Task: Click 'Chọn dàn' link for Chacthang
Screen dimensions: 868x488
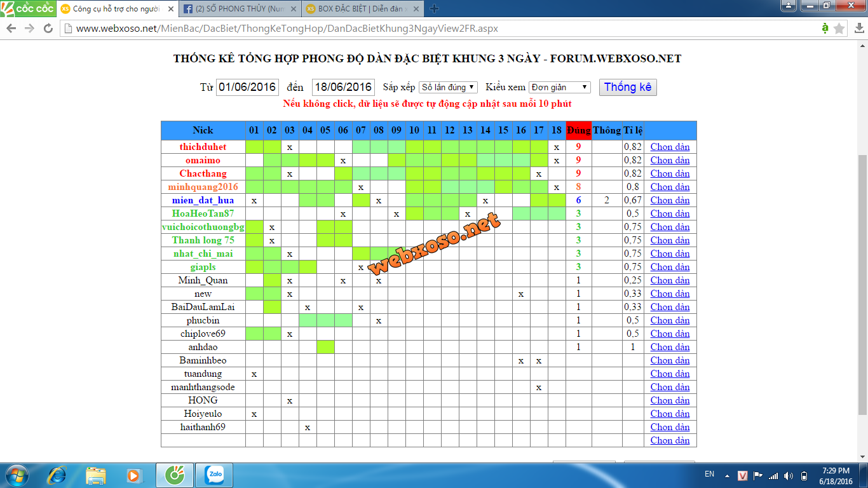Action: coord(670,173)
